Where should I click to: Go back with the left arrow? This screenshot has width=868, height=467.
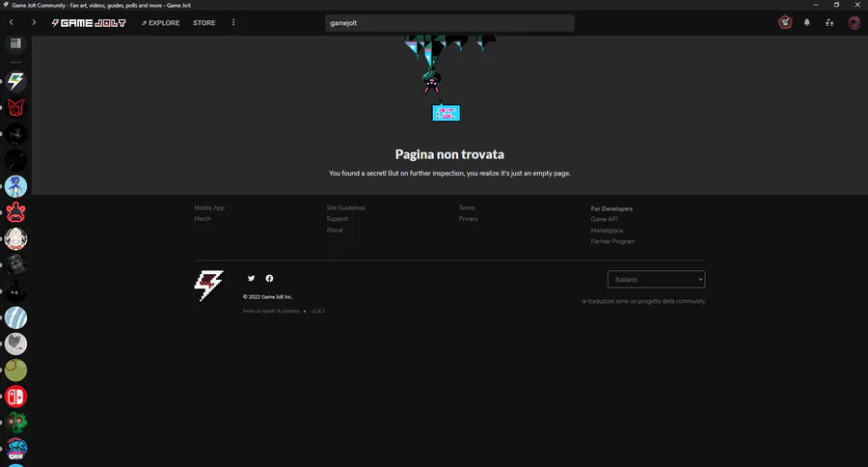11,23
